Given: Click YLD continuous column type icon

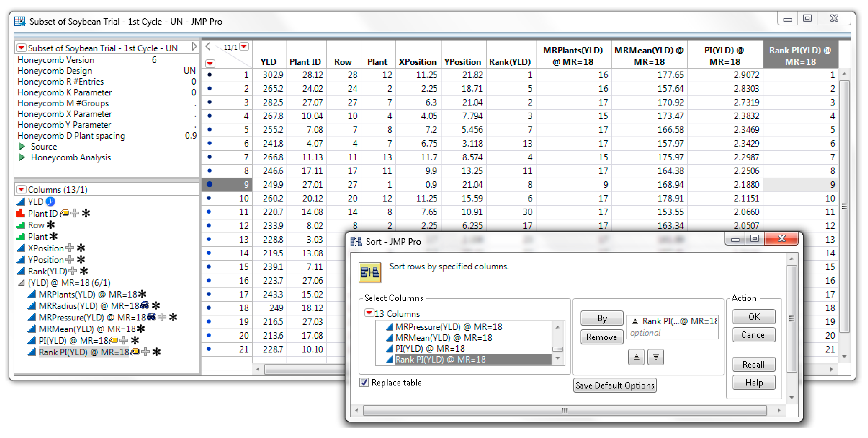Looking at the screenshot, I should click(x=21, y=202).
